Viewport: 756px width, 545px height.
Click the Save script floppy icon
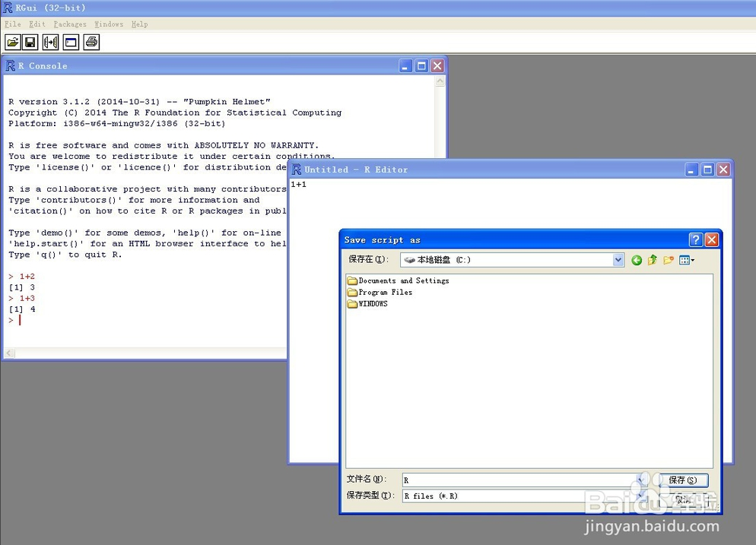(x=30, y=43)
